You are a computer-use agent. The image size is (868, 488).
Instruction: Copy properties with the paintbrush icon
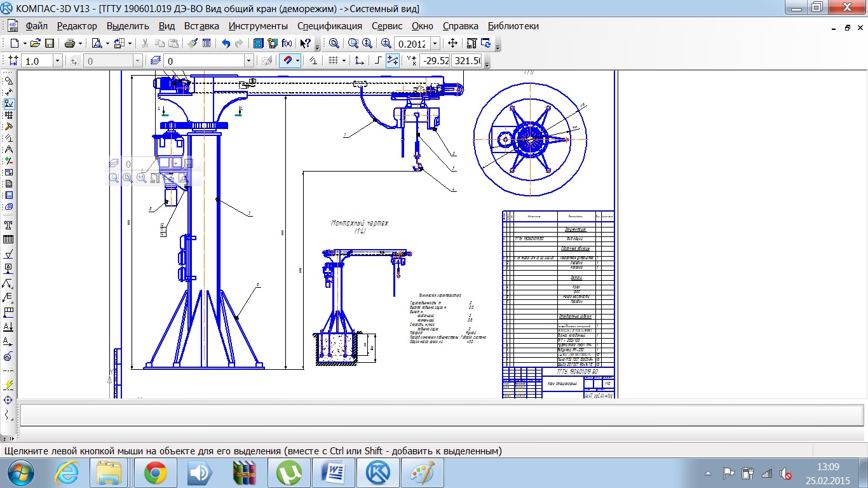tap(193, 43)
